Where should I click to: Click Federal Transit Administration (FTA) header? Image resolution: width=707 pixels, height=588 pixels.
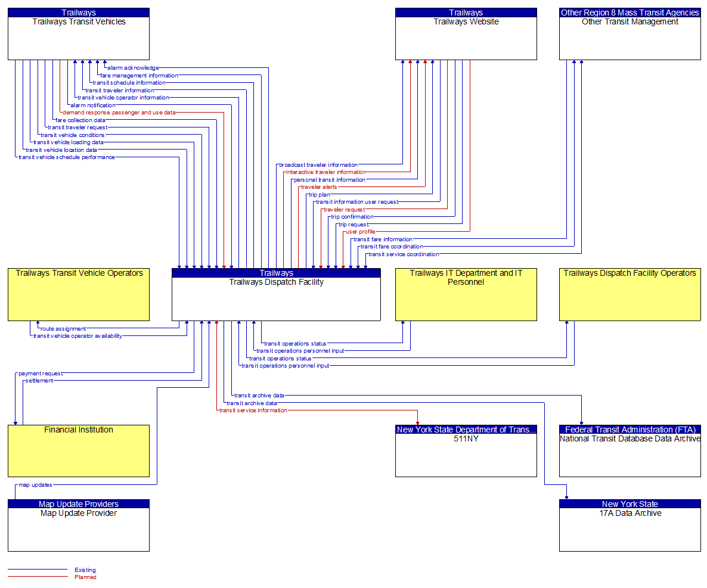630,430
